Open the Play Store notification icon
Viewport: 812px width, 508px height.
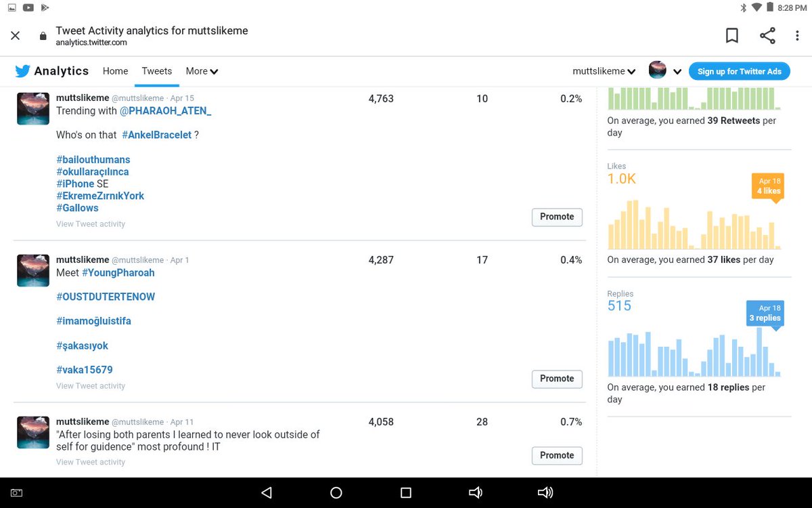[45, 7]
